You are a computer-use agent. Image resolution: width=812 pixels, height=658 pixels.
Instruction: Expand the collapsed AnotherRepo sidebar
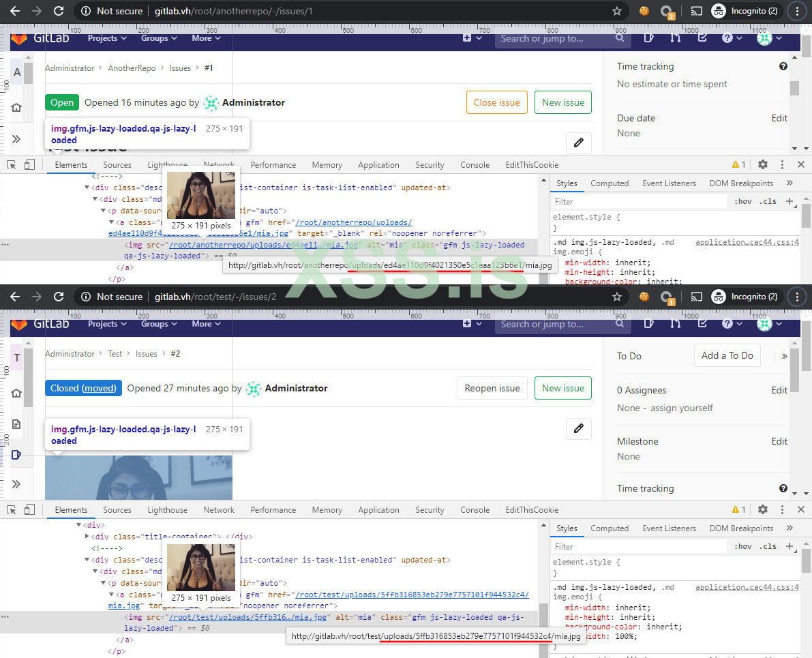pos(16,139)
